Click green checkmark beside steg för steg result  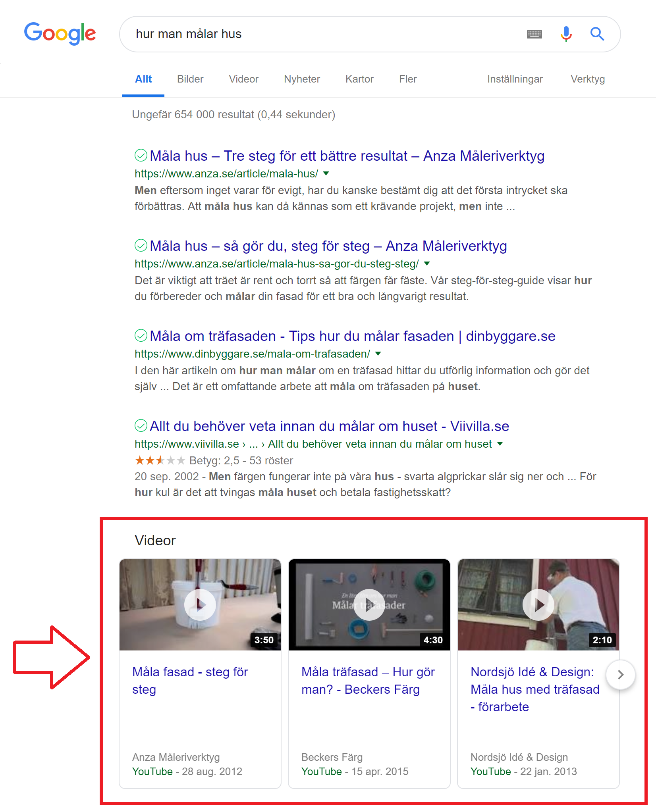(x=141, y=246)
